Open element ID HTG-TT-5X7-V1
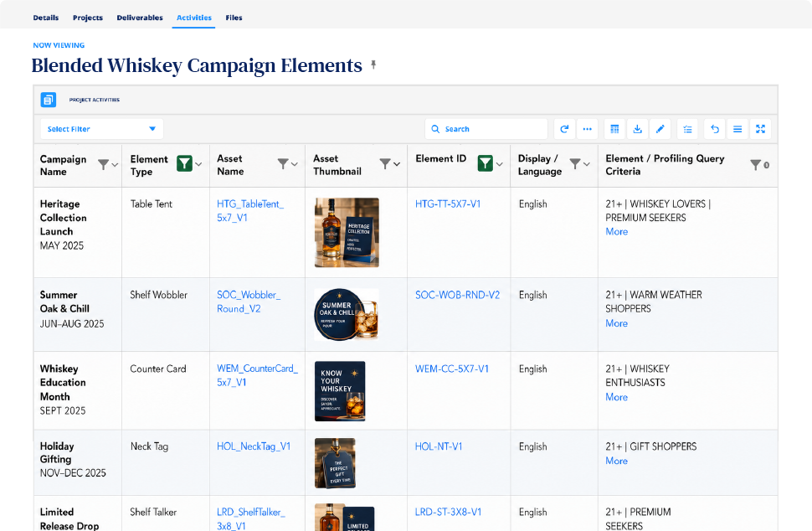This screenshot has width=812, height=531. (448, 204)
